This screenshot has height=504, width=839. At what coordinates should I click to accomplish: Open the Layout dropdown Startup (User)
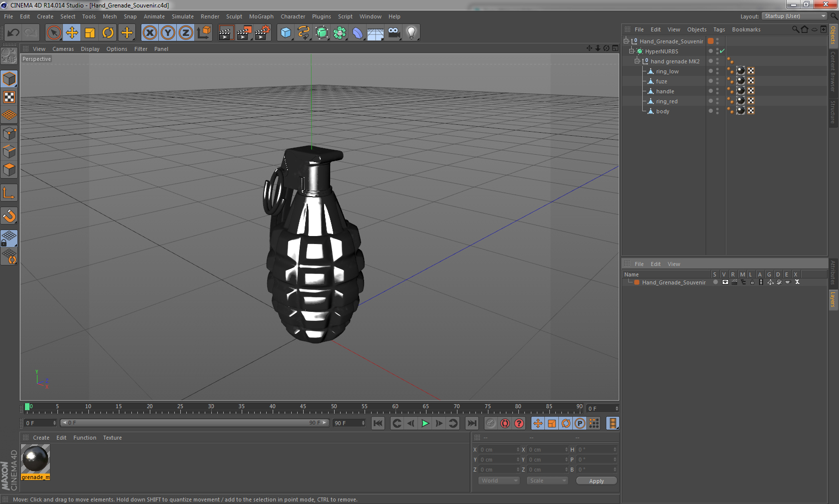pos(795,16)
